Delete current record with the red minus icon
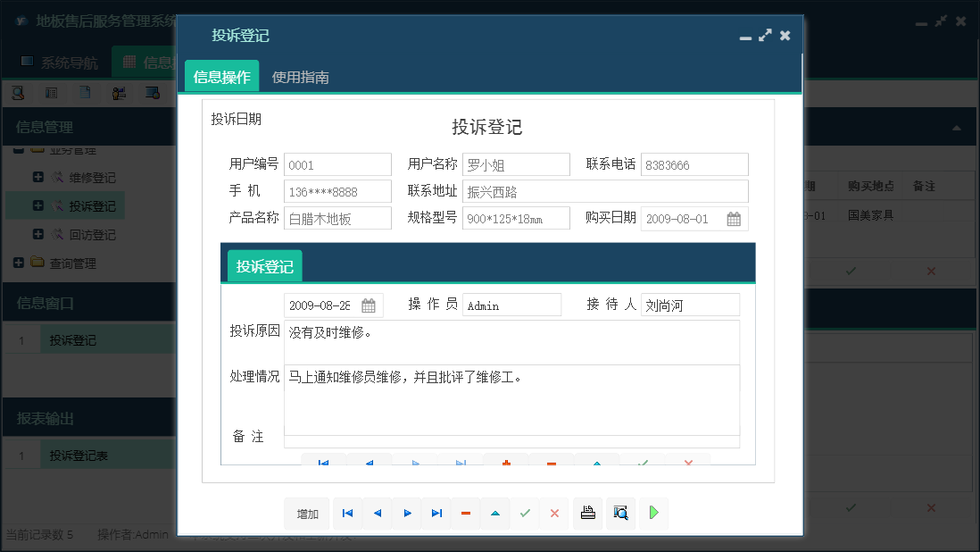Image resolution: width=980 pixels, height=552 pixels. coord(465,514)
